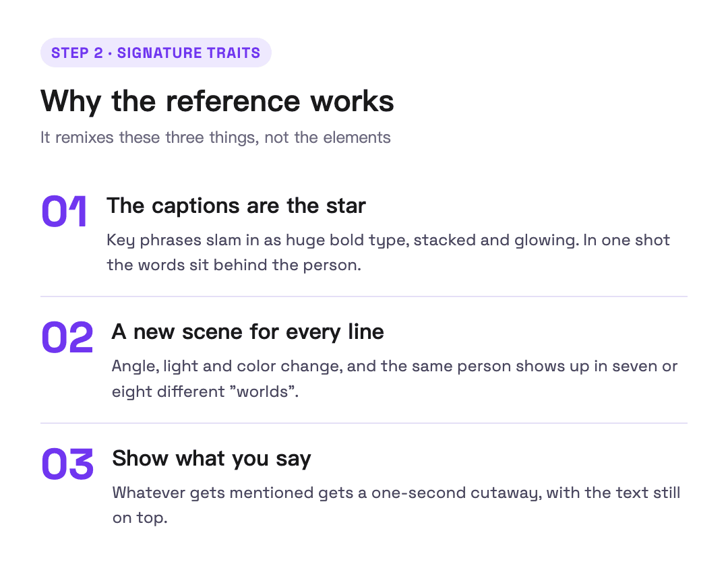Click paragraph starting 'Angle, light and color change'
Viewport: 728px width, 564px height.
point(394,379)
